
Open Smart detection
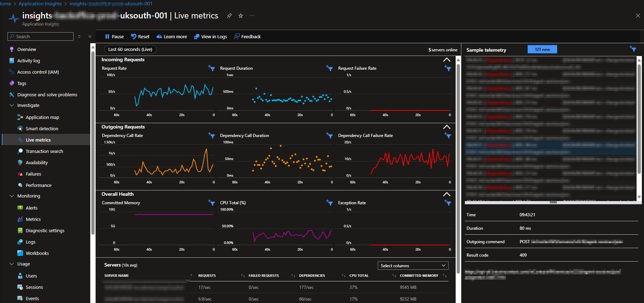42,128
